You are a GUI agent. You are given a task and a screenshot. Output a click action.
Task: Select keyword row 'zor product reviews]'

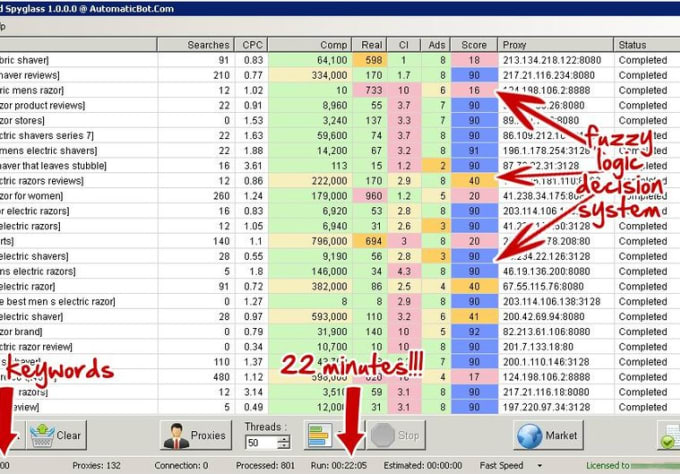point(42,105)
